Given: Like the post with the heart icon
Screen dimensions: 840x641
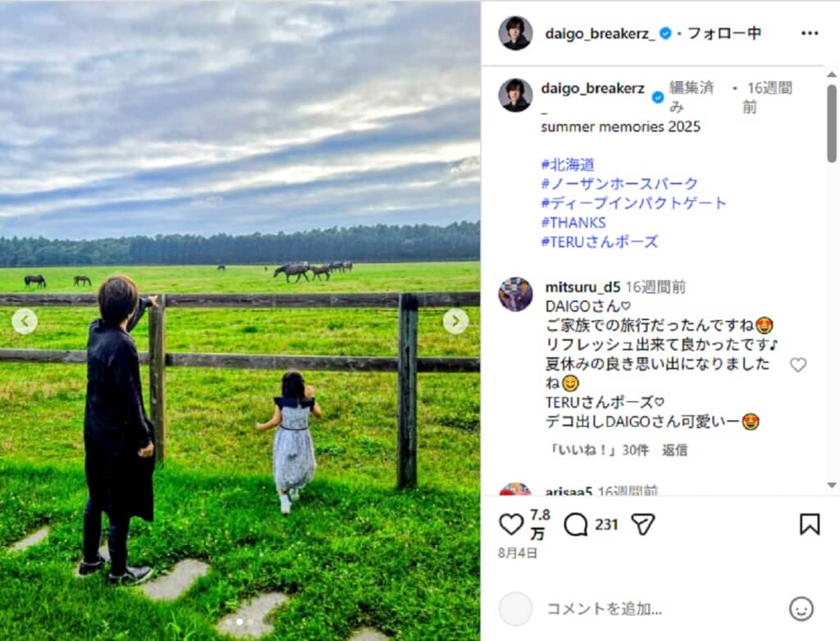Looking at the screenshot, I should click(x=510, y=524).
